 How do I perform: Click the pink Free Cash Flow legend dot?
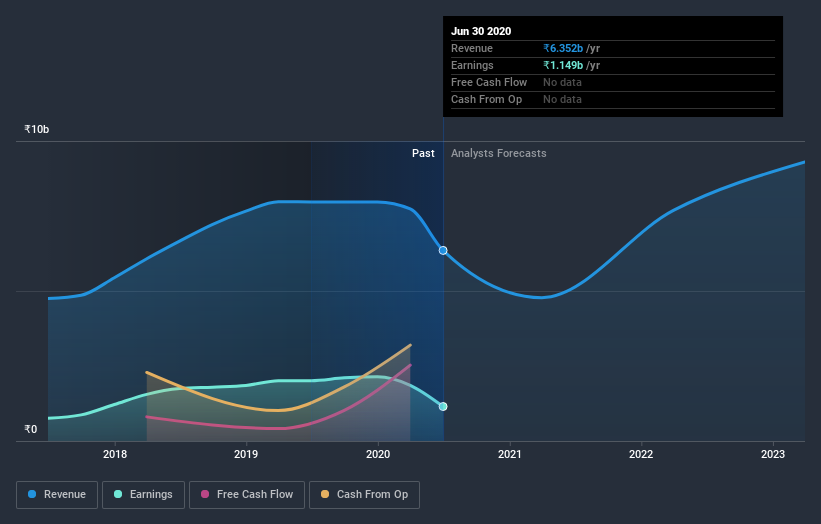point(205,494)
